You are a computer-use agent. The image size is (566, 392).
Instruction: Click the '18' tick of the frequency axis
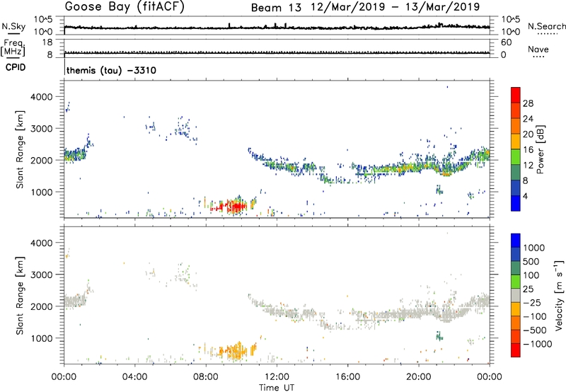[47, 42]
